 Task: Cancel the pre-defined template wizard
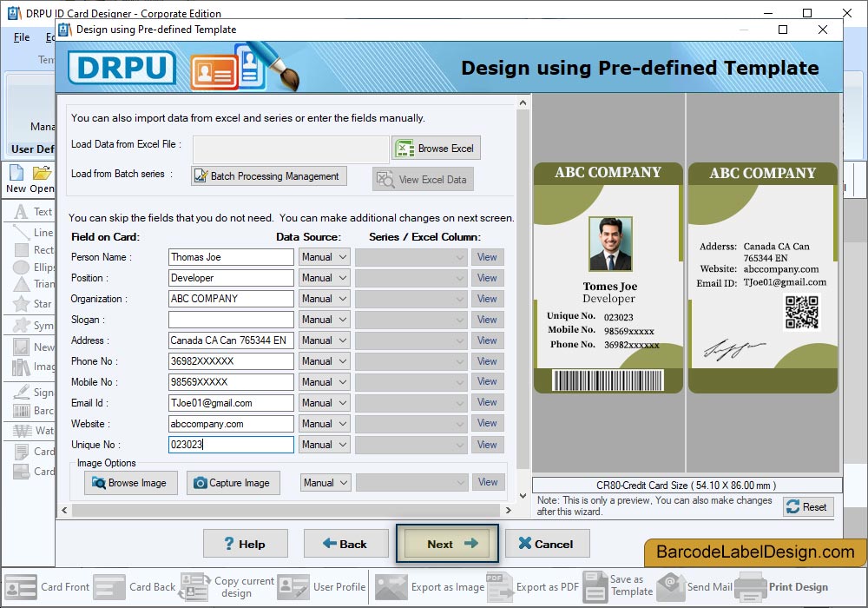coord(547,544)
